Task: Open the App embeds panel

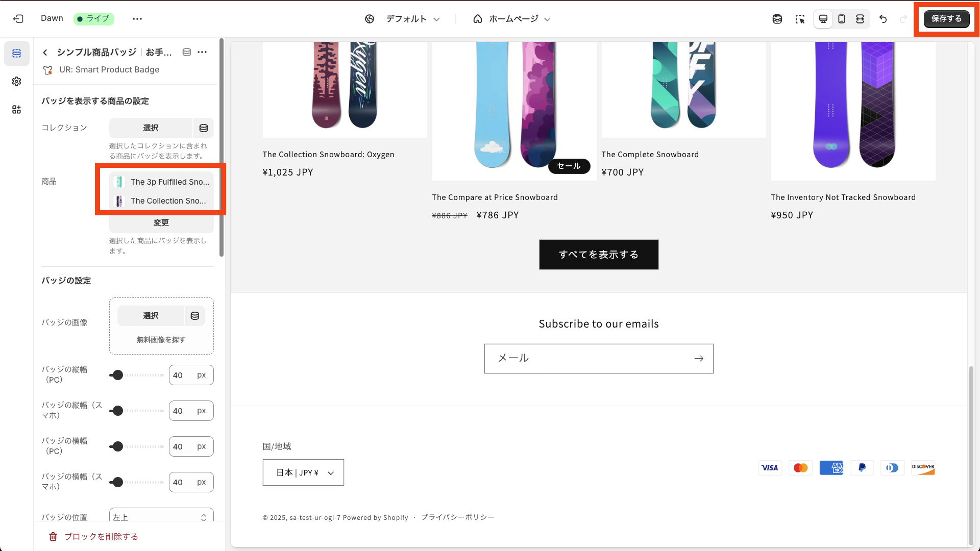Action: point(17,109)
